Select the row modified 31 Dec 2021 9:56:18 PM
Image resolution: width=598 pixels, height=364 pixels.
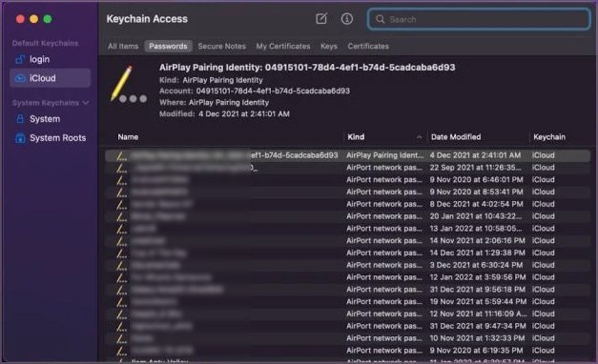point(347,290)
